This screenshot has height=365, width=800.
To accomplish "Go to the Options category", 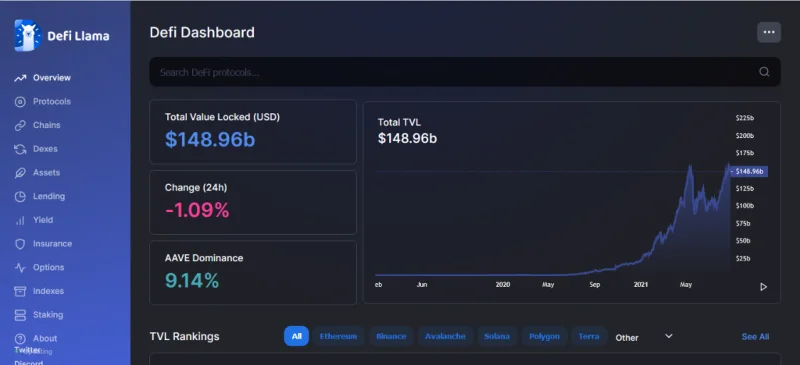I will click(x=48, y=267).
